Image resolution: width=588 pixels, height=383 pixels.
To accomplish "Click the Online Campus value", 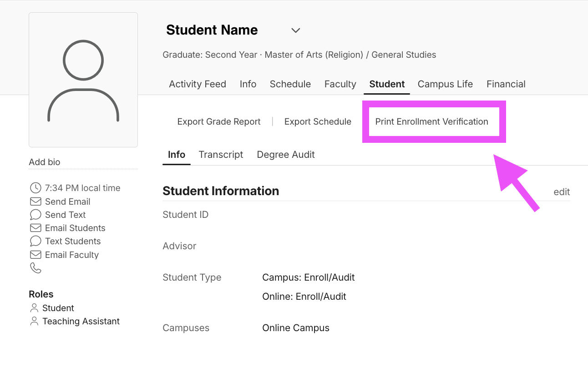I will pyautogui.click(x=296, y=328).
